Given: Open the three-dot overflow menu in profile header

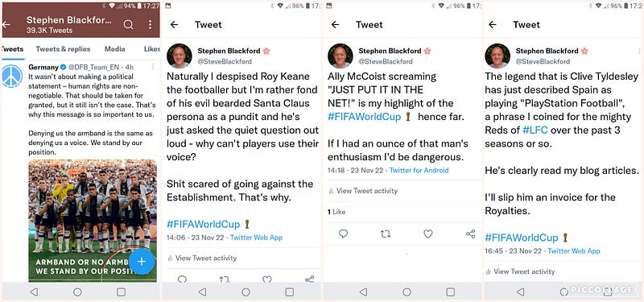Looking at the screenshot, I should point(150,25).
